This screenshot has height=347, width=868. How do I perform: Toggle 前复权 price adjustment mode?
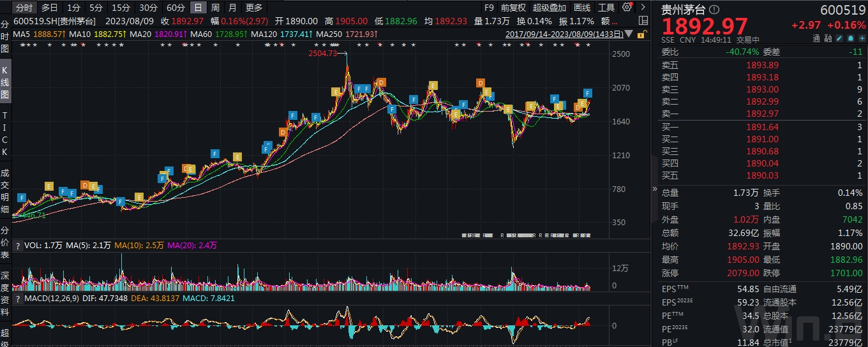(x=513, y=8)
